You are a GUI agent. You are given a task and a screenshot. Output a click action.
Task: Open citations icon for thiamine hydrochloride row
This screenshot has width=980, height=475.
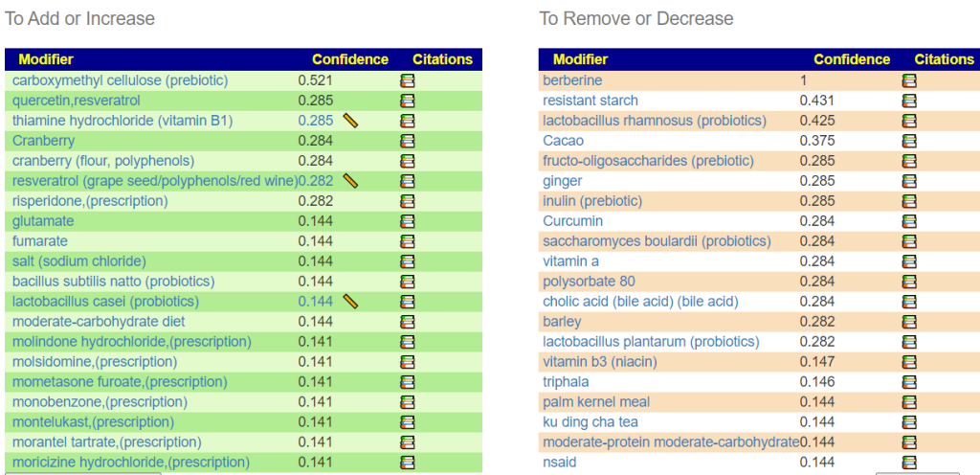[408, 121]
